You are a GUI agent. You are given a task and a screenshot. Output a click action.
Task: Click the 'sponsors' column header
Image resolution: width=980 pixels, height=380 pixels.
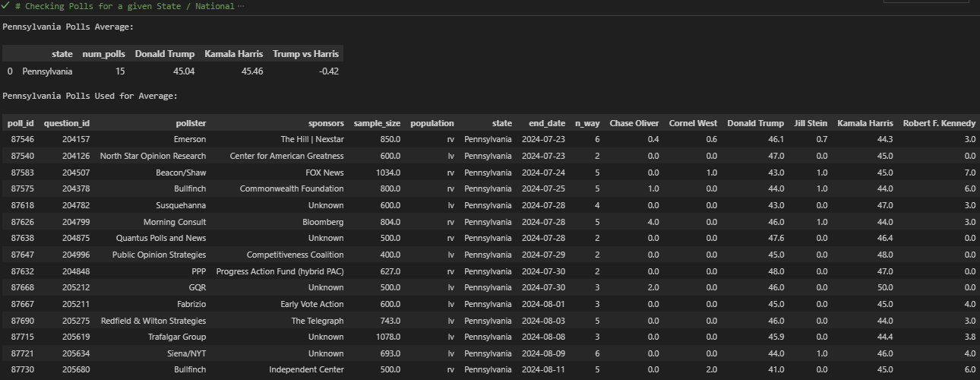[x=326, y=123]
